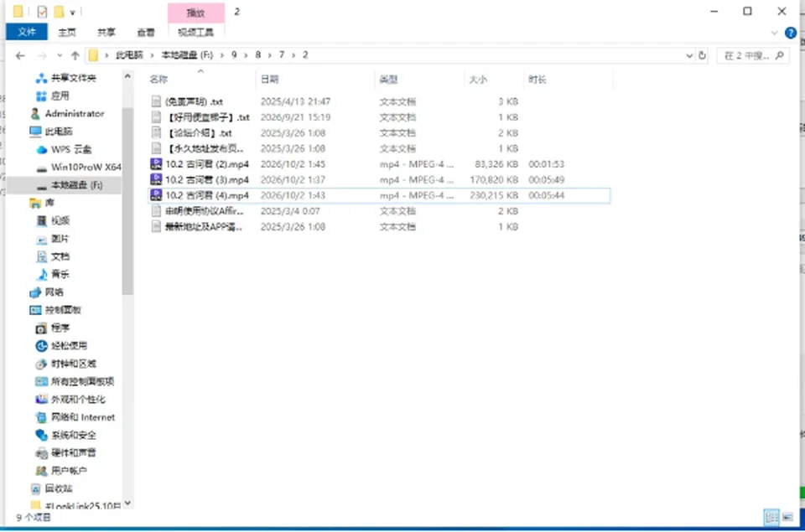Click the video icon of the (3).mp4 file
805x532 pixels.
pyautogui.click(x=156, y=179)
